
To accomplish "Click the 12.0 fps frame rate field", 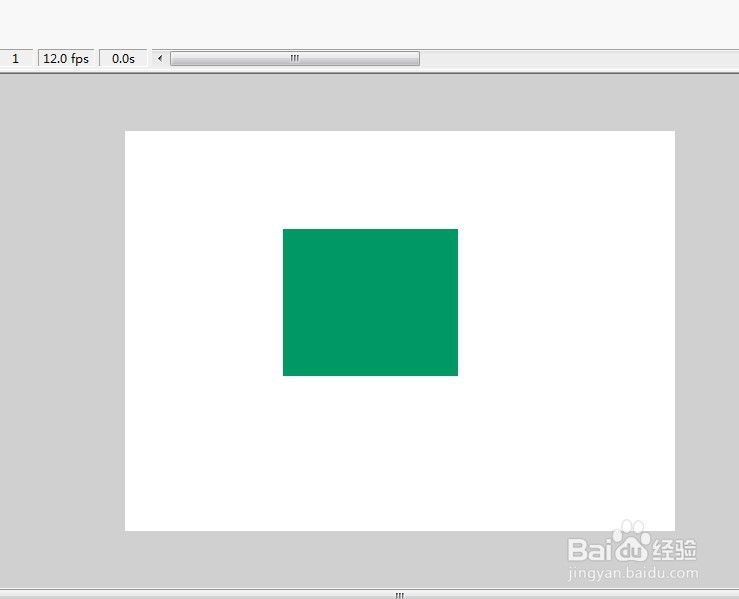I will pyautogui.click(x=66, y=58).
